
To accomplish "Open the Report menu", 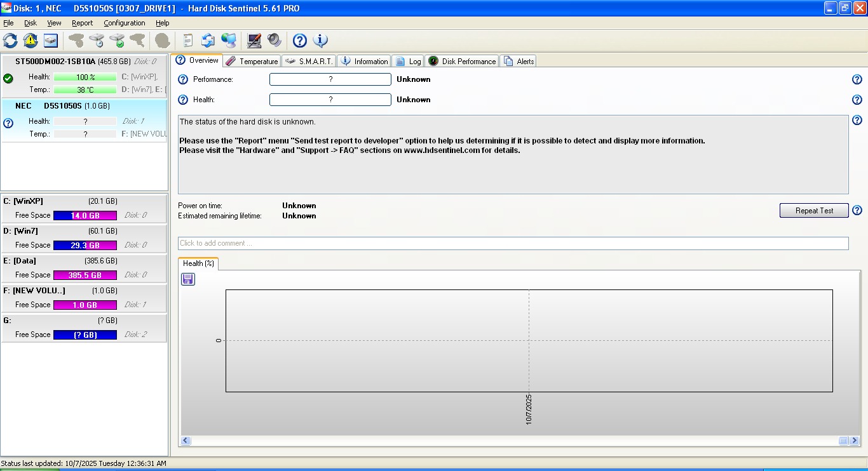I will (x=82, y=23).
